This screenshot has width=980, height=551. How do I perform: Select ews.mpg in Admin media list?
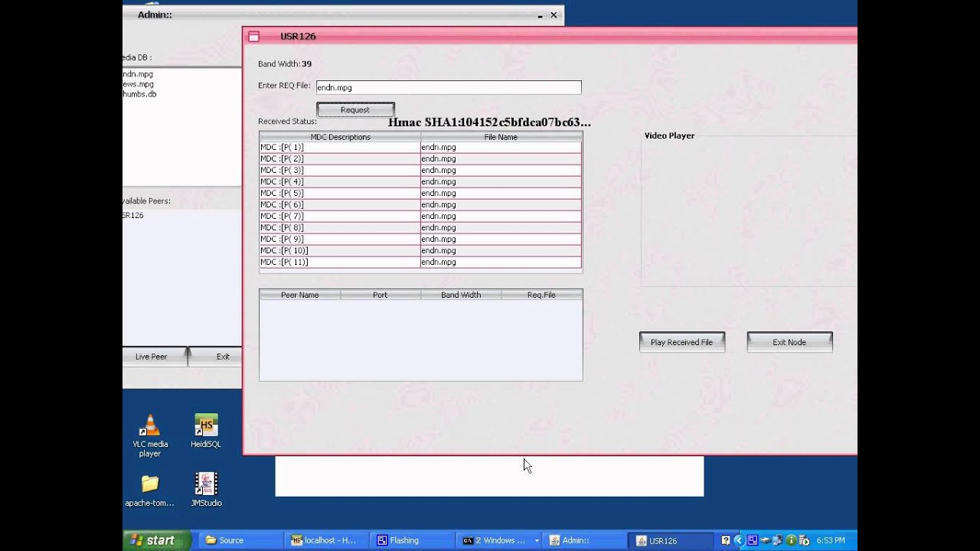pyautogui.click(x=138, y=84)
